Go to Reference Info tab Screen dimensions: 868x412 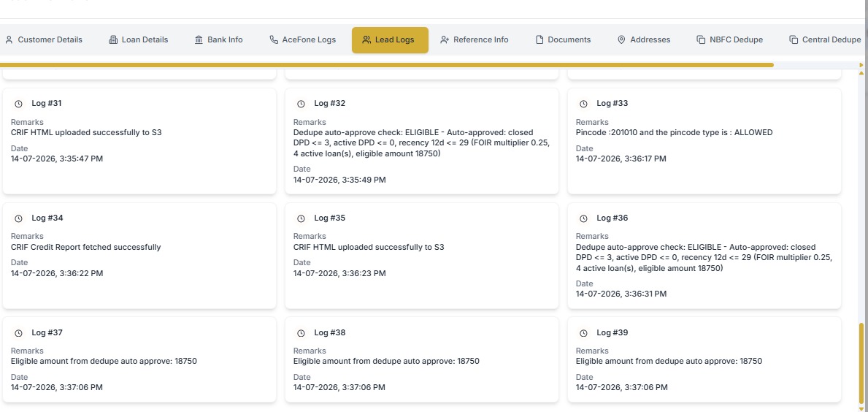tap(475, 40)
